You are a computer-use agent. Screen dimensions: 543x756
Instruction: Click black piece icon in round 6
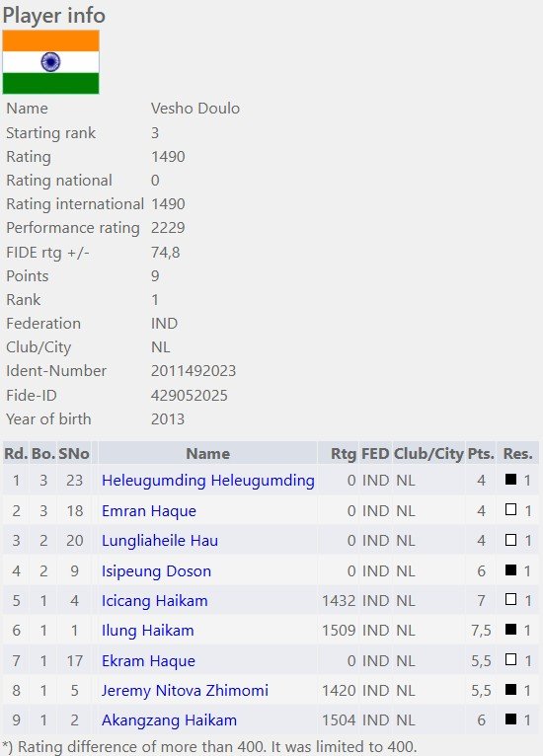coord(510,630)
